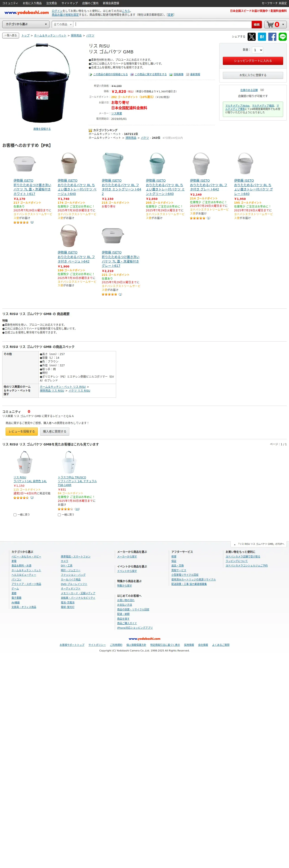The image size is (289, 868).
Task: Open the カテゴリから選ぶ dropdown
Action: (26, 24)
